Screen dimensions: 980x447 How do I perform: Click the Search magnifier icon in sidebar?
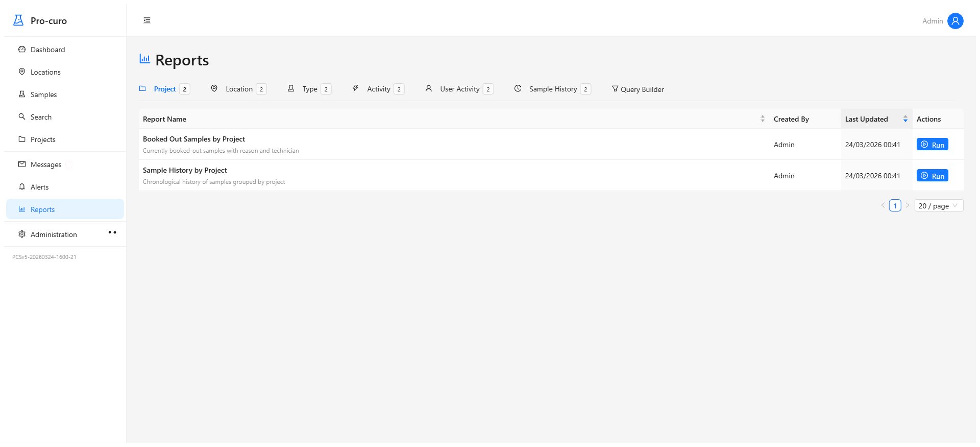[x=22, y=117]
